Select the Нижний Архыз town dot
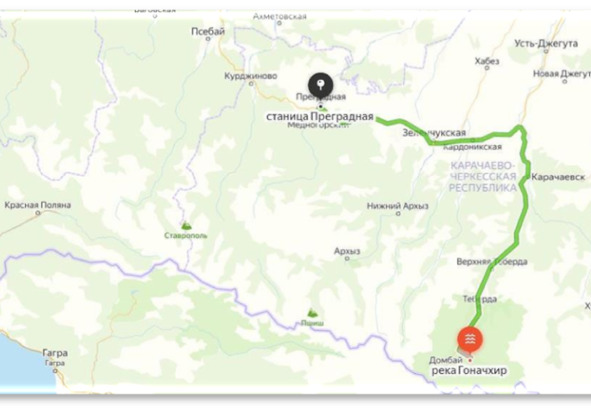Viewport: 591px width, 413px height. [398, 214]
